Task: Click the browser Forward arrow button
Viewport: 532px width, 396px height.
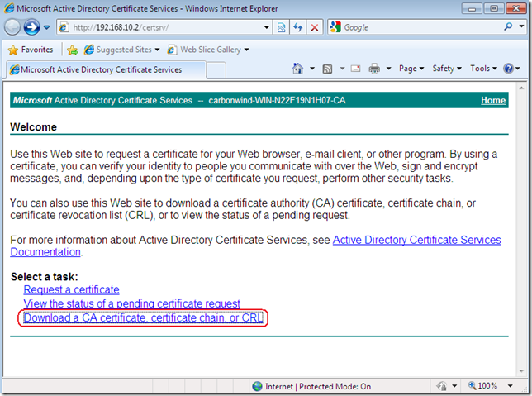Action: click(x=31, y=27)
